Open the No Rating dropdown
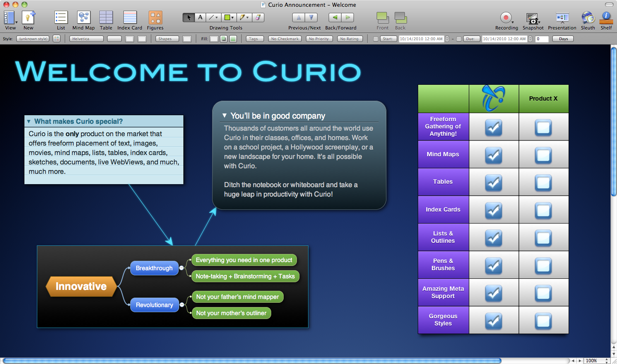Screen dimensions: 617x364 (x=350, y=39)
